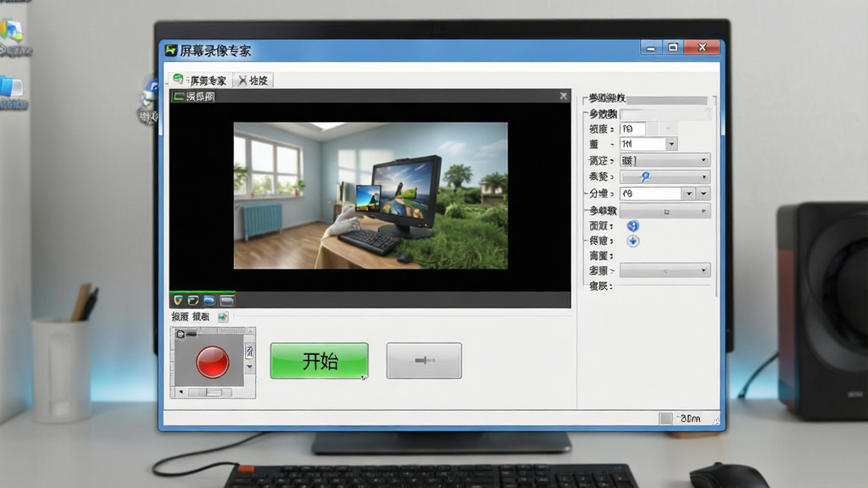Click the small icon above the red record button

click(181, 334)
